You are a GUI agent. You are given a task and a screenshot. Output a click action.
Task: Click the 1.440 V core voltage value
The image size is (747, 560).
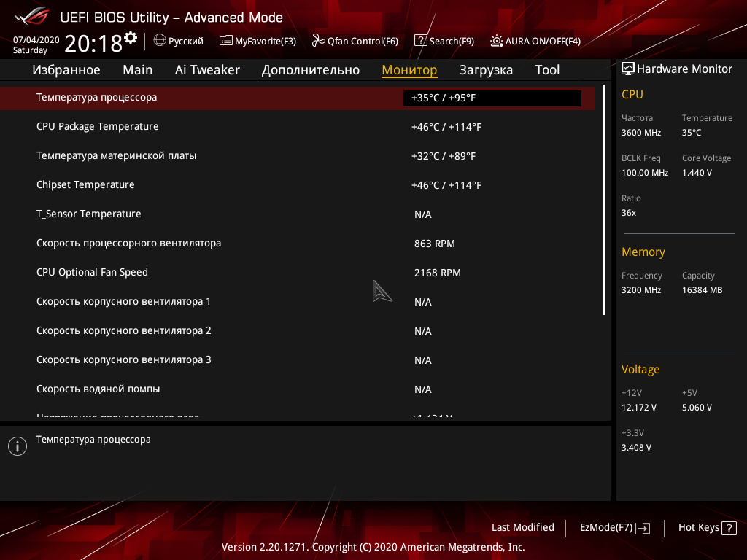pos(697,173)
